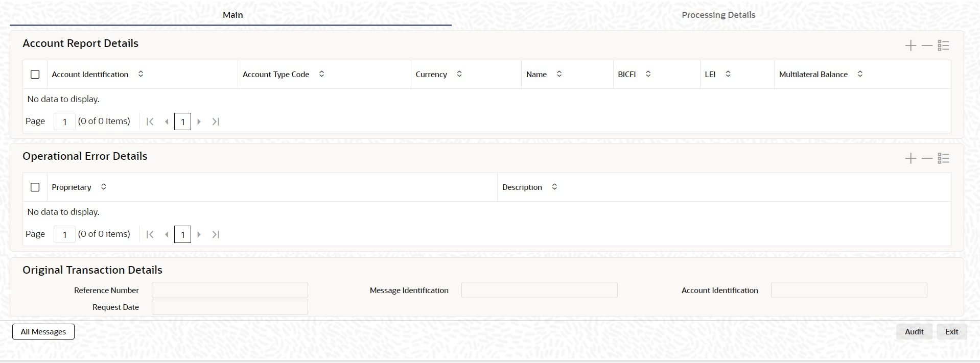
Task: Sort by Account Type Code column
Action: click(x=321, y=74)
